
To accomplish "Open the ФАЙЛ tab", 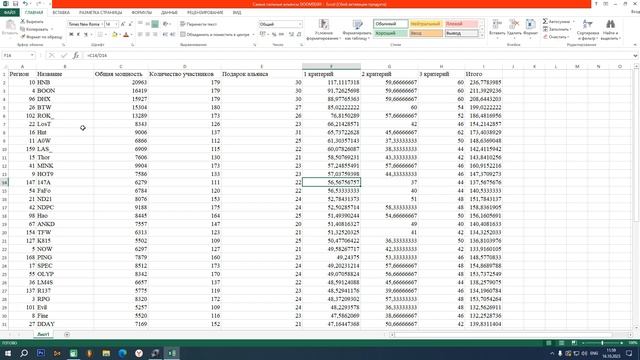I will point(10,13).
